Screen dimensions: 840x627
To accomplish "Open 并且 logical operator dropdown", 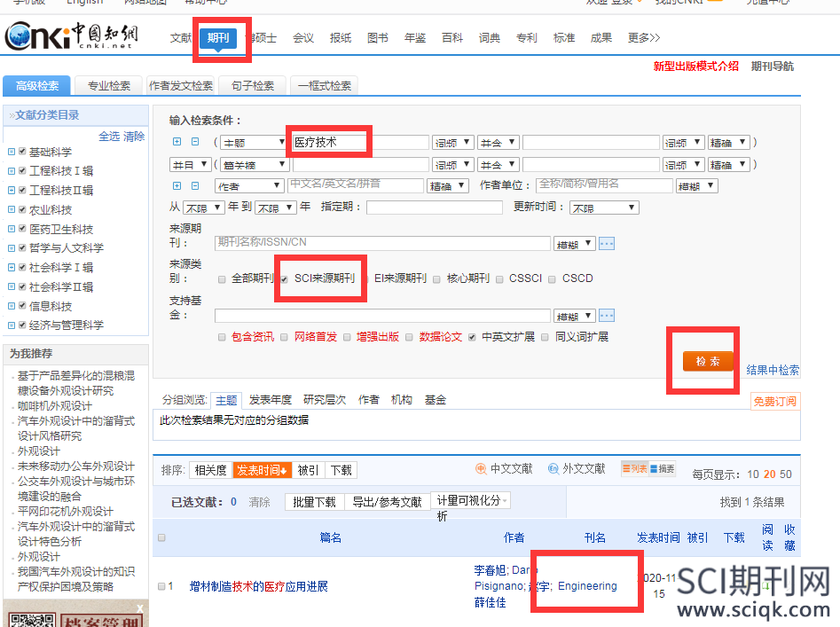I will tap(190, 164).
